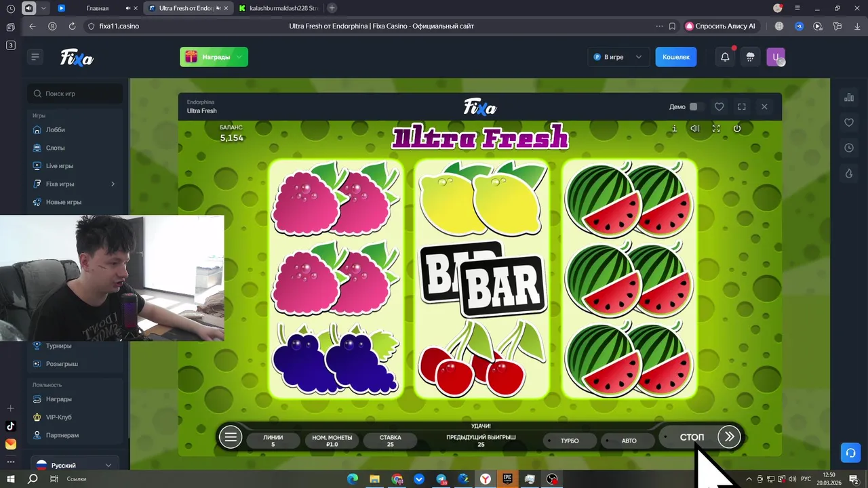Screen dimensions: 868x488
Task: Bookmark this page in address bar
Action: tap(672, 26)
